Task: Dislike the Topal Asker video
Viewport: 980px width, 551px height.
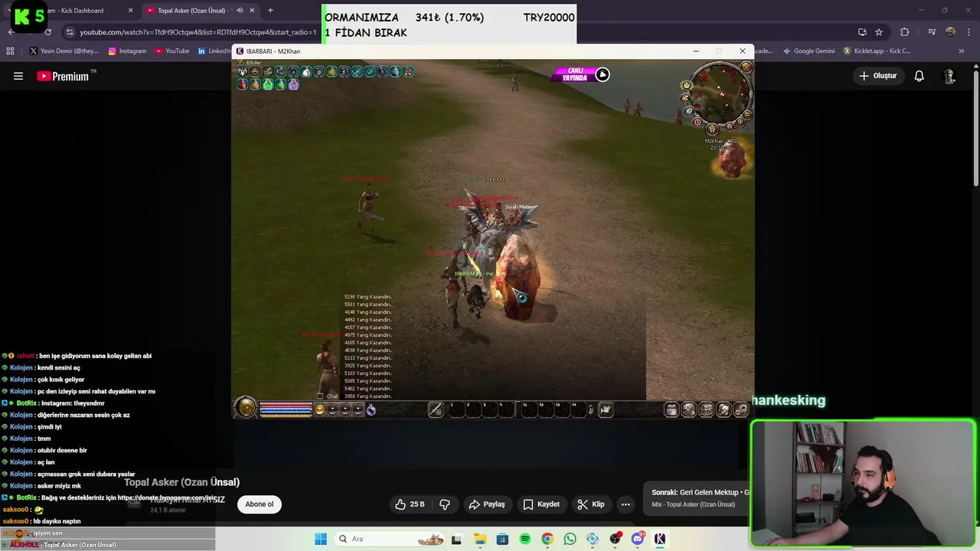Action: pos(445,504)
